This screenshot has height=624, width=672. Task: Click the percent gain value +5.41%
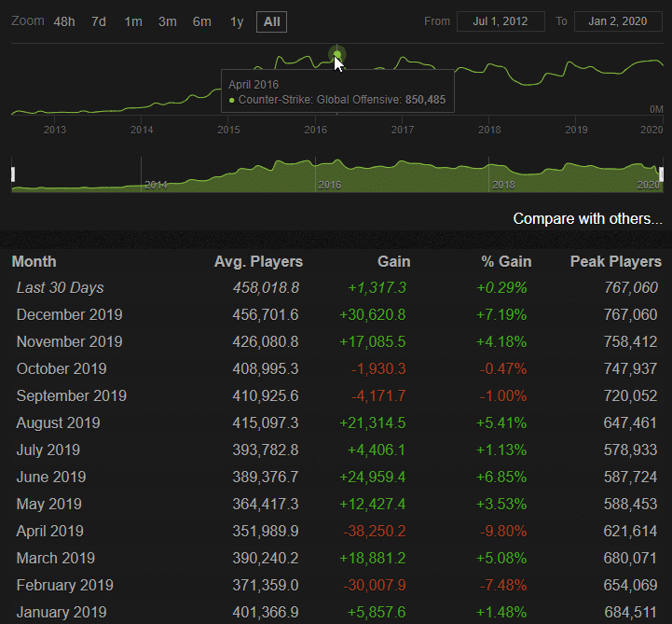pos(501,423)
